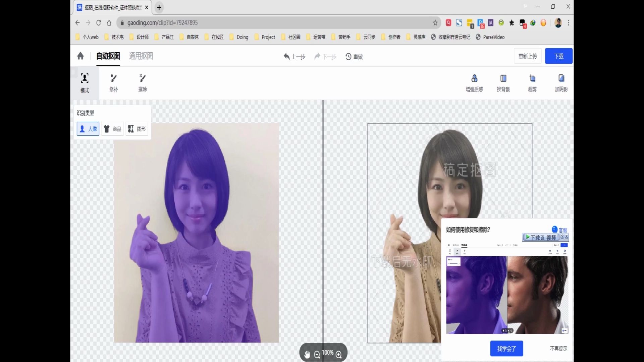
Task: Select the 擦除 (Erase) tool
Action: [x=143, y=83]
